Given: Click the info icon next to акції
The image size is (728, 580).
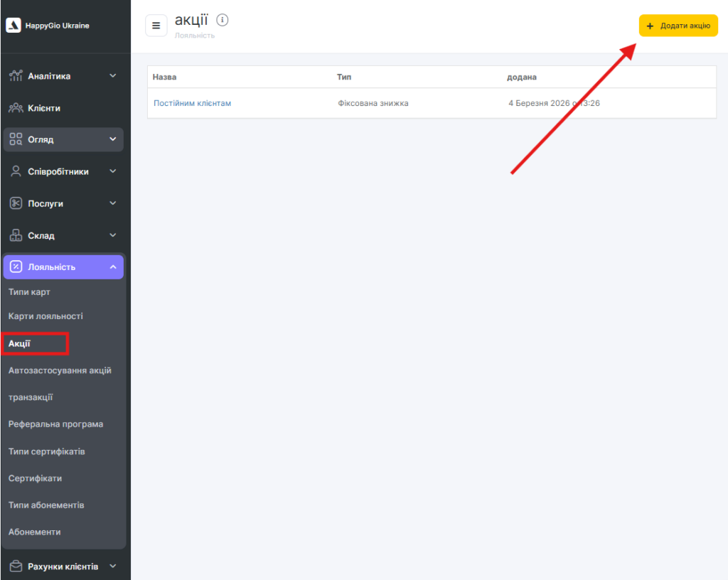Looking at the screenshot, I should [x=222, y=20].
